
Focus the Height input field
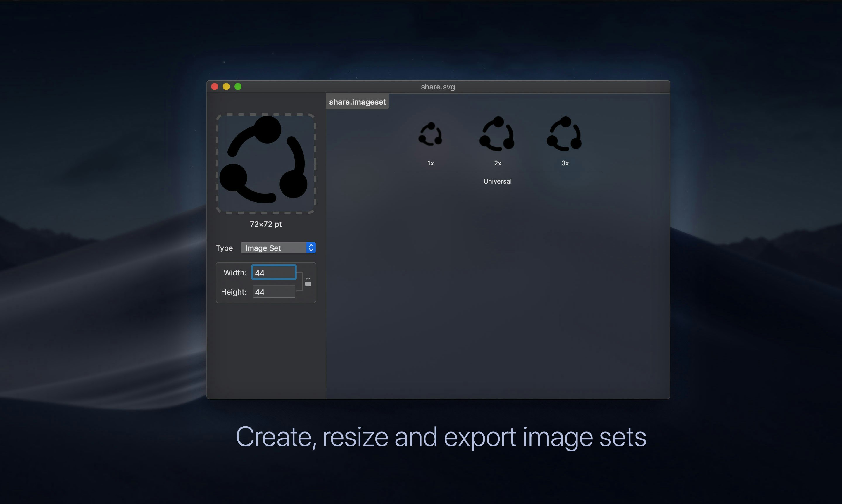pos(273,291)
